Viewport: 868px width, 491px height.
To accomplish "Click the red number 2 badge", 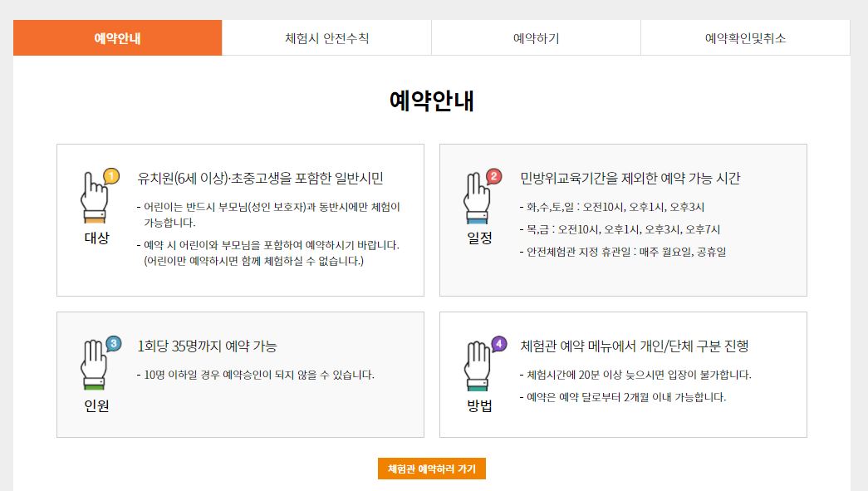I will click(x=493, y=177).
